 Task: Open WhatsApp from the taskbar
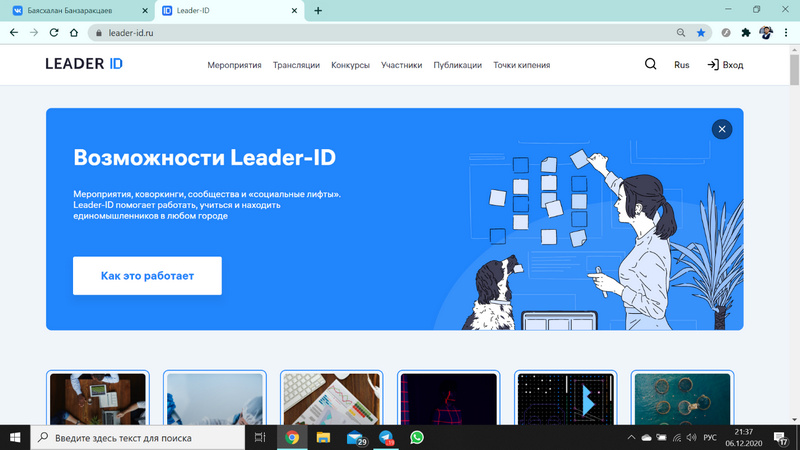tap(417, 437)
